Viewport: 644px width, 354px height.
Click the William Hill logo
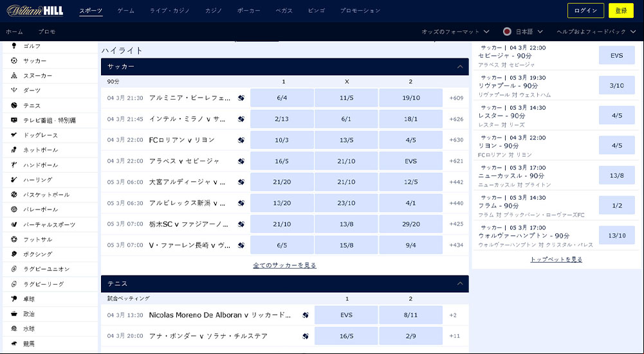(x=35, y=11)
